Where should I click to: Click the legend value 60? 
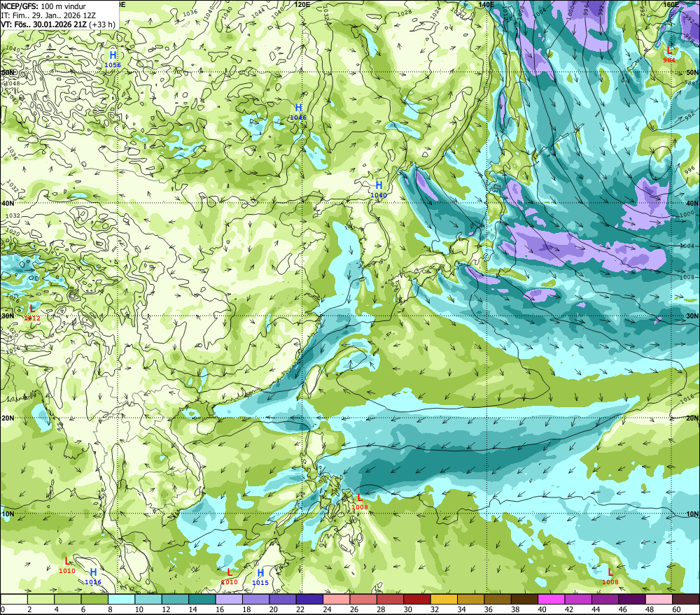676,609
